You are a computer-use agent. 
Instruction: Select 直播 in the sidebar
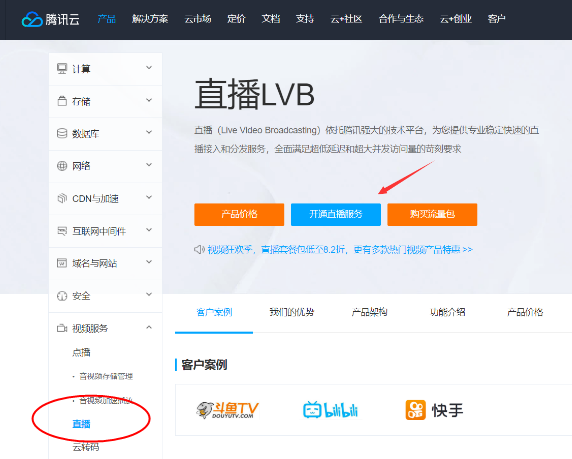(x=81, y=424)
